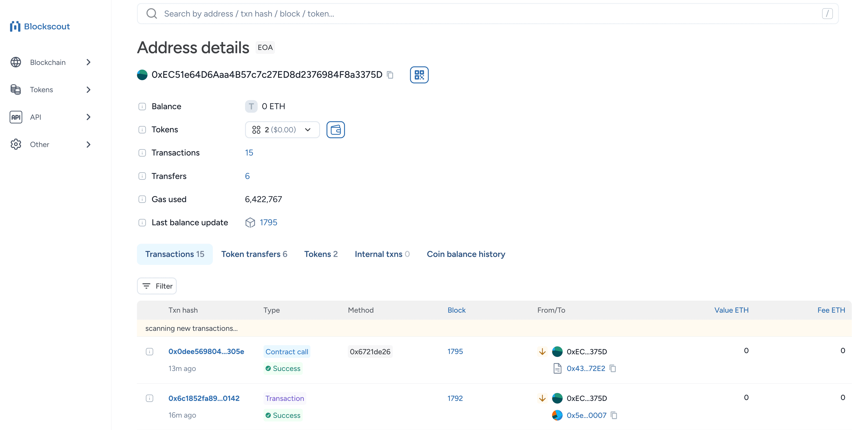Sort by the Value ETH column header

[731, 310]
